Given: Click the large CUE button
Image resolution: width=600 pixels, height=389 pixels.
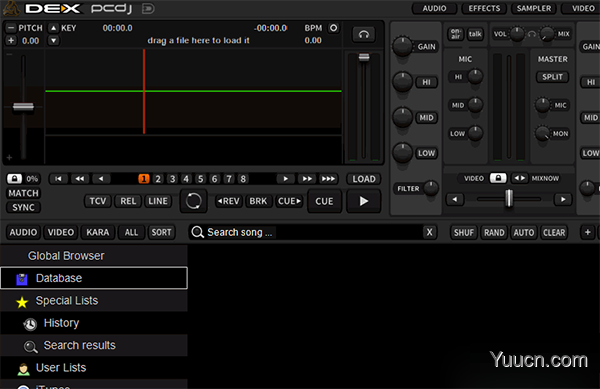Looking at the screenshot, I should [x=324, y=201].
